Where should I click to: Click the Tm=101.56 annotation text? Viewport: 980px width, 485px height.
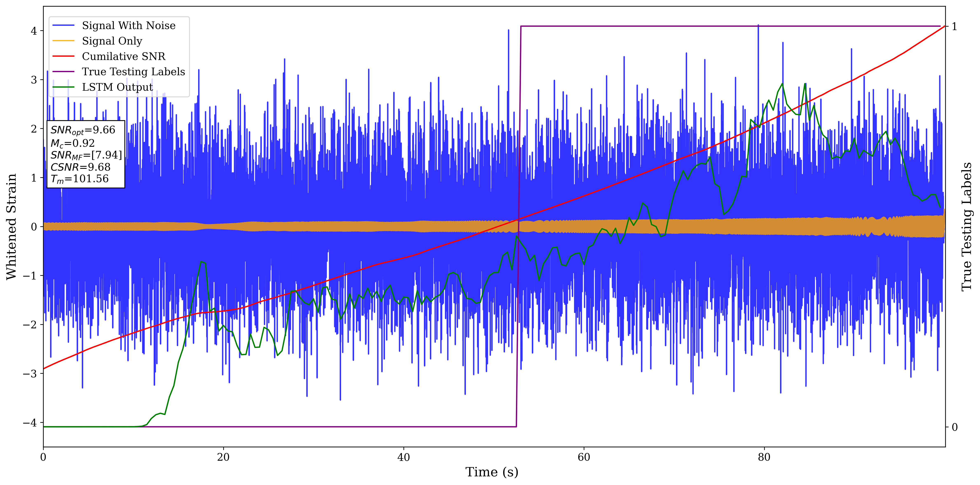80,179
